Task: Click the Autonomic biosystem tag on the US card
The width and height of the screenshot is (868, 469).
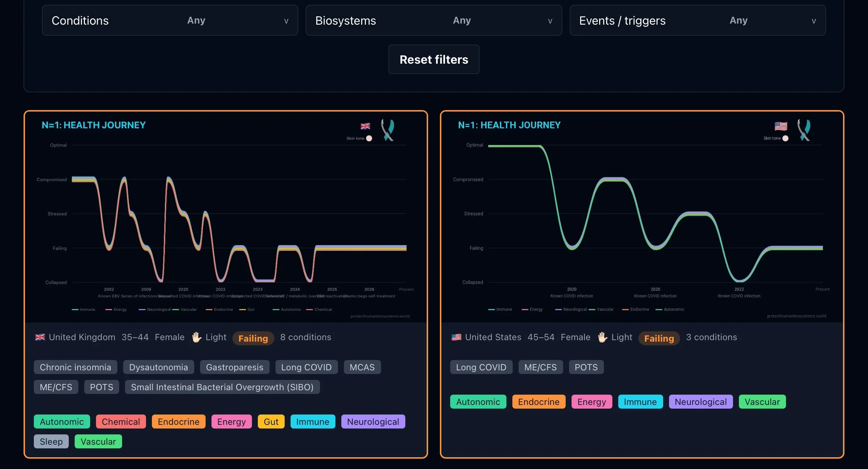Action: (478, 402)
